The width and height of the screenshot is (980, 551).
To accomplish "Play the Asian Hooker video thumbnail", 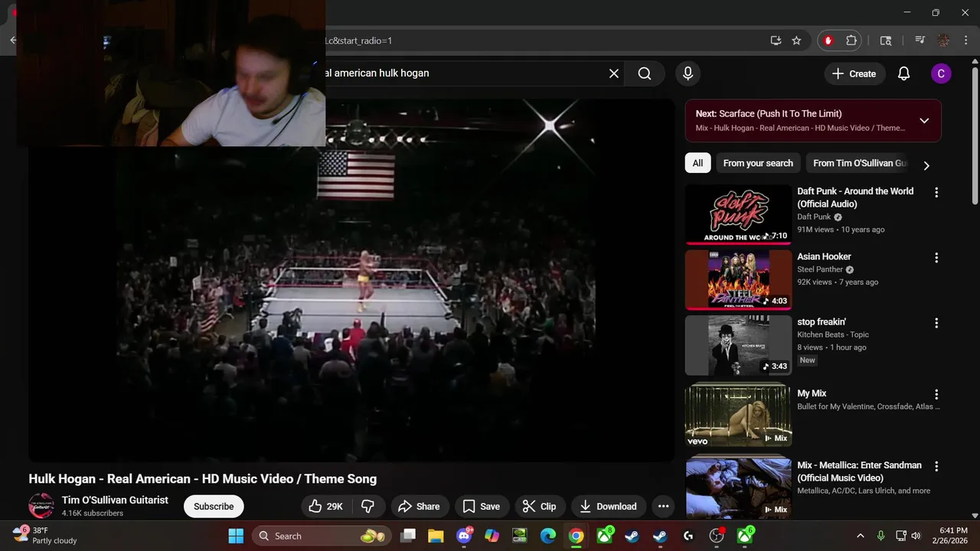I will point(738,280).
